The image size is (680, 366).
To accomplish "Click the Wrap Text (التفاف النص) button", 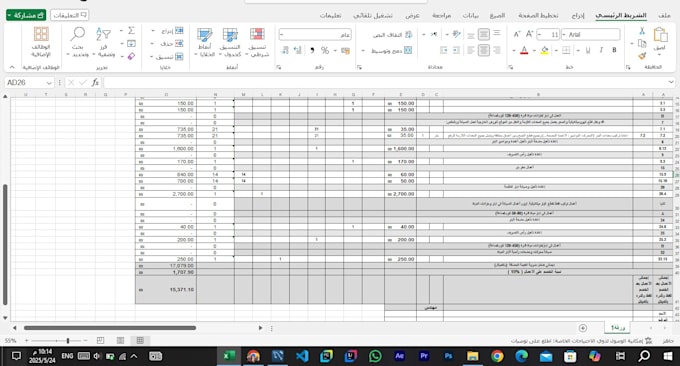I will [392, 35].
